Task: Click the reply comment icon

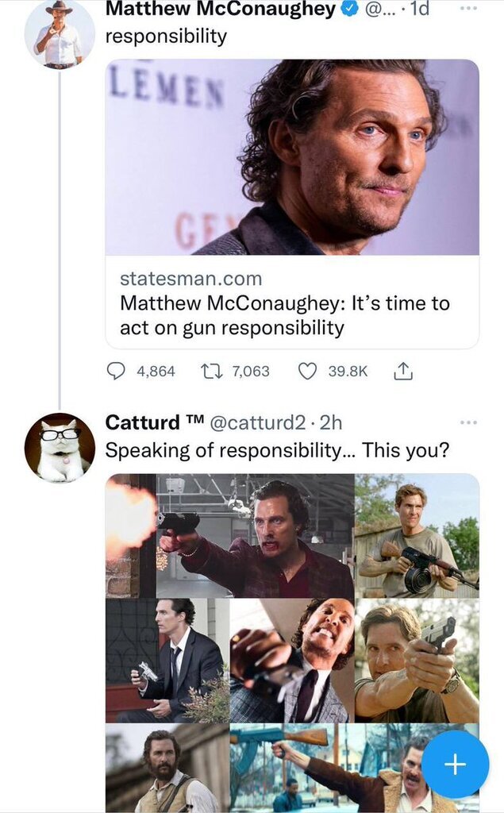Action: [117, 371]
